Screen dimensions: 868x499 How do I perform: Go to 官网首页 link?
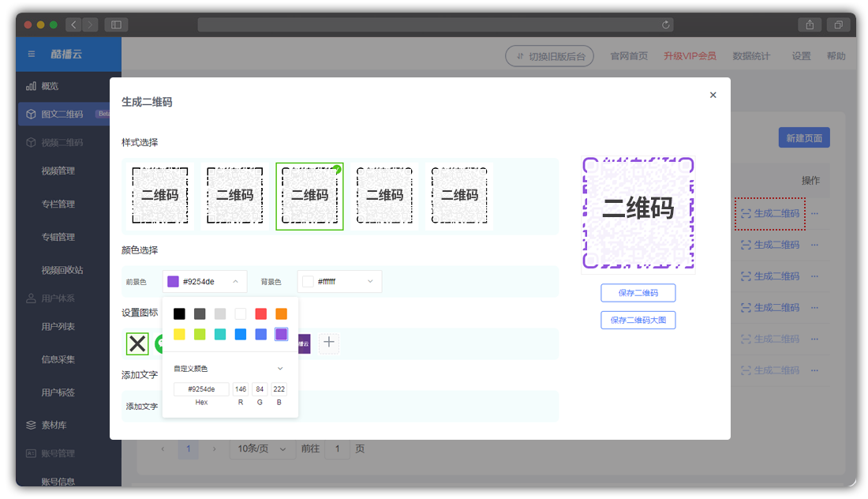coord(629,56)
